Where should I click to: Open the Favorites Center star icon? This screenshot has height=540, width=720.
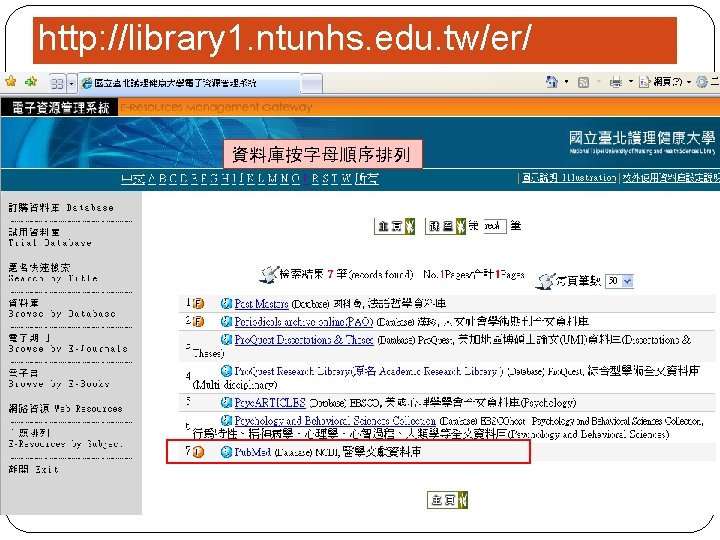coord(11,82)
